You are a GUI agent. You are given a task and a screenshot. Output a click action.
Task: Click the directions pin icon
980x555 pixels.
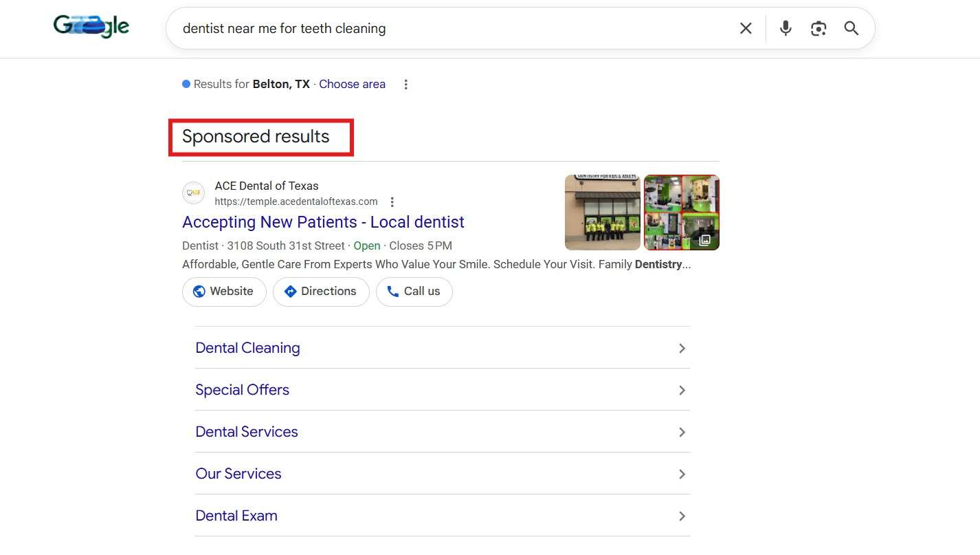290,291
